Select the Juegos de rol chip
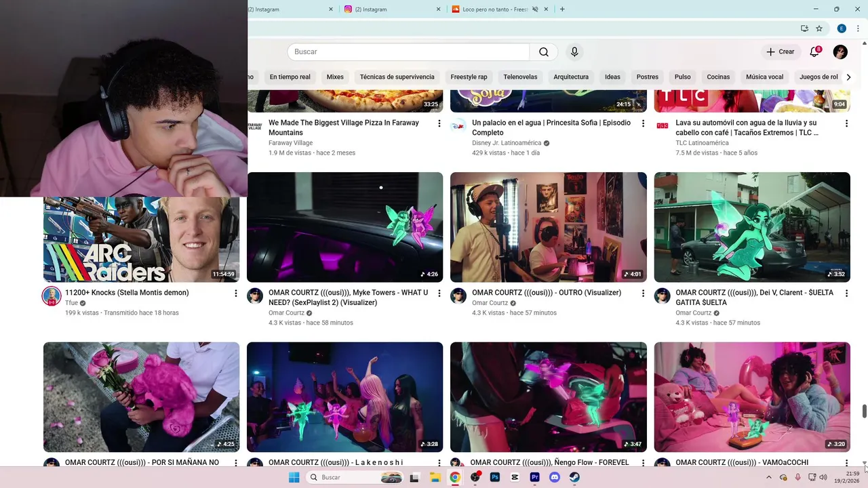 point(818,77)
